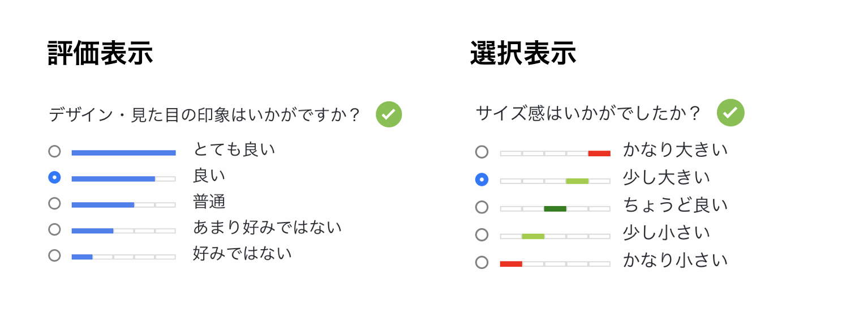
Task: Click the green checkmark beside the size question
Action: pos(731,113)
